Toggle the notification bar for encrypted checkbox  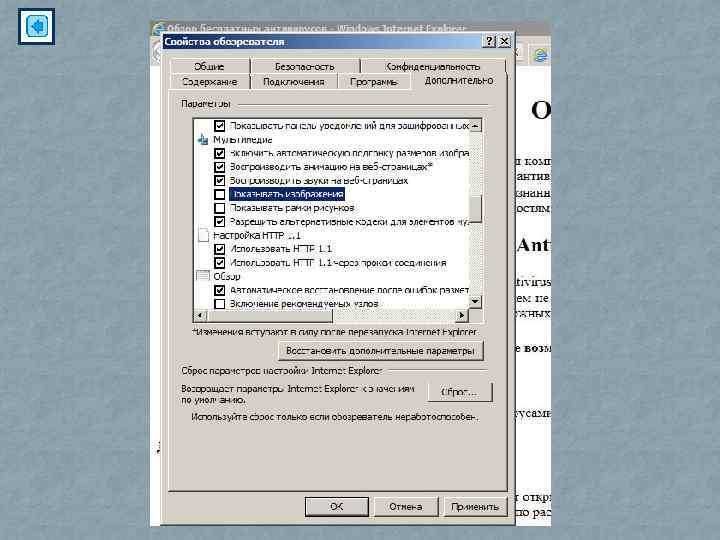point(219,125)
